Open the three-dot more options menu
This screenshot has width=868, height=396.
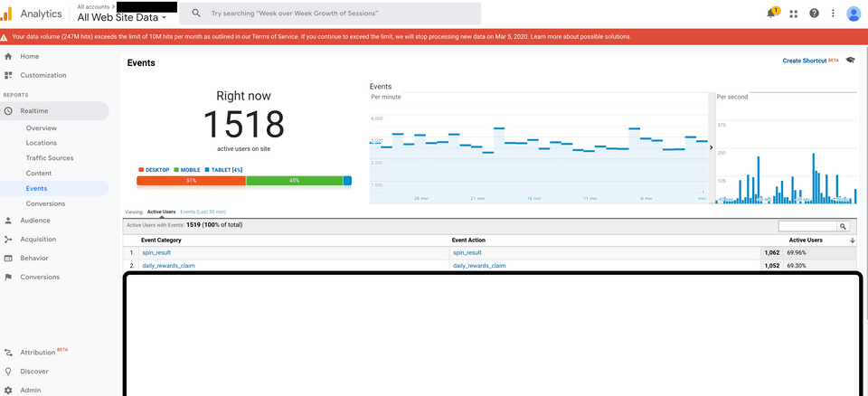tap(833, 14)
